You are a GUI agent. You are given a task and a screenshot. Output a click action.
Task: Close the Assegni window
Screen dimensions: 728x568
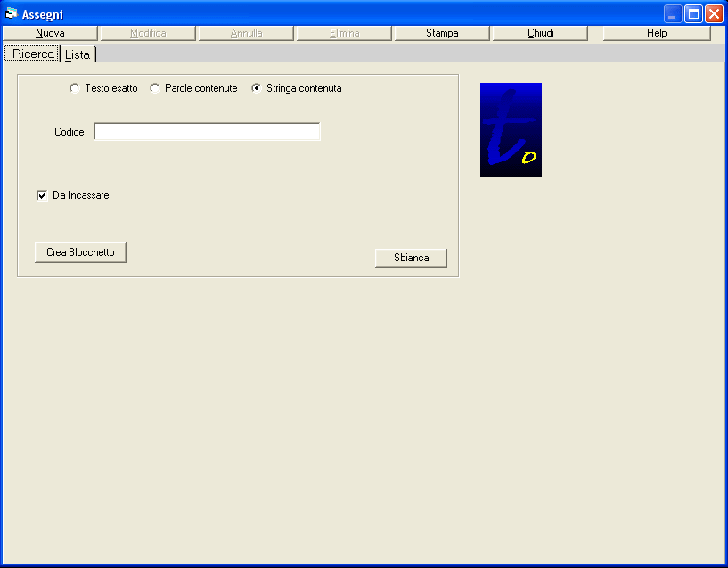(x=714, y=14)
